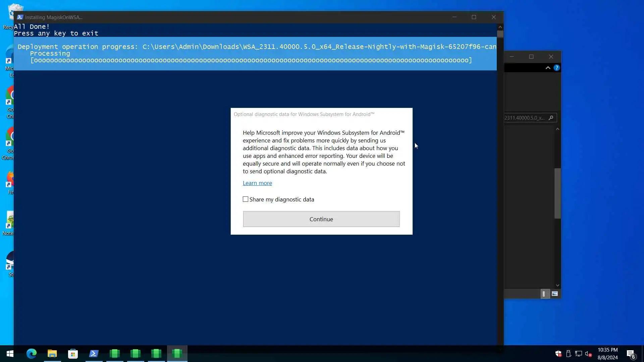Switch Explorer to details view
Screen dimensions: 644x362
tap(544, 294)
